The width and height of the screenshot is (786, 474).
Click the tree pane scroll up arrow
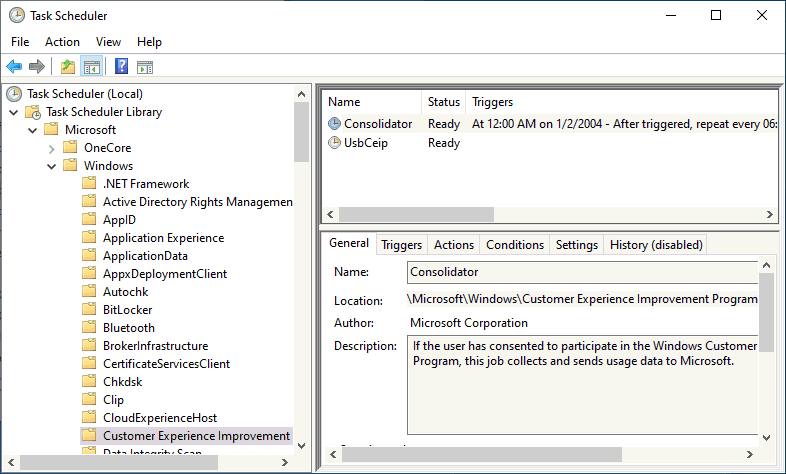click(301, 94)
